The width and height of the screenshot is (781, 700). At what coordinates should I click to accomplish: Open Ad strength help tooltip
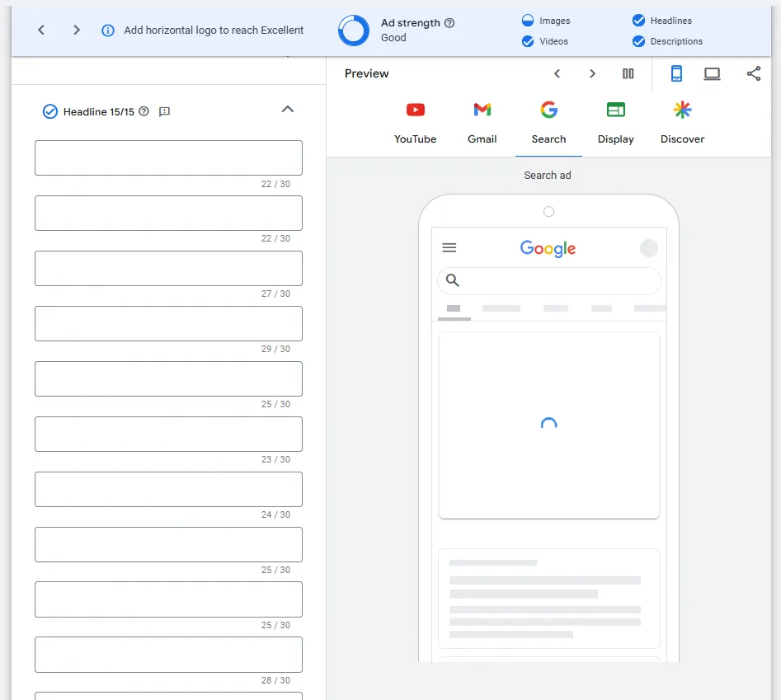click(449, 22)
